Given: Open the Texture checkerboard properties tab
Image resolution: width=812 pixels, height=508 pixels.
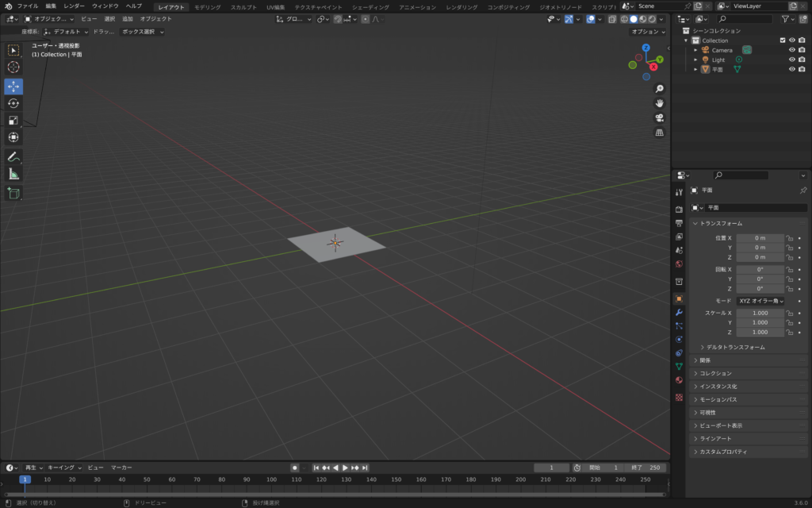Looking at the screenshot, I should [679, 398].
